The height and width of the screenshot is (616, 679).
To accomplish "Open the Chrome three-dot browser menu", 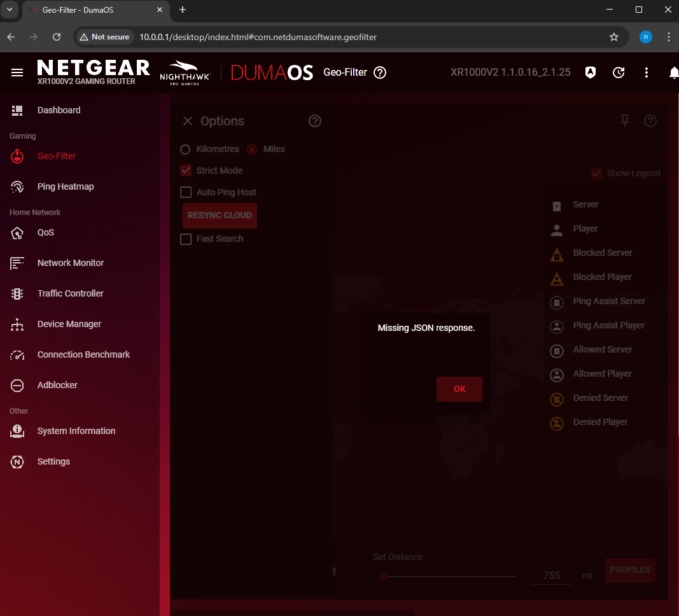I will pos(669,38).
